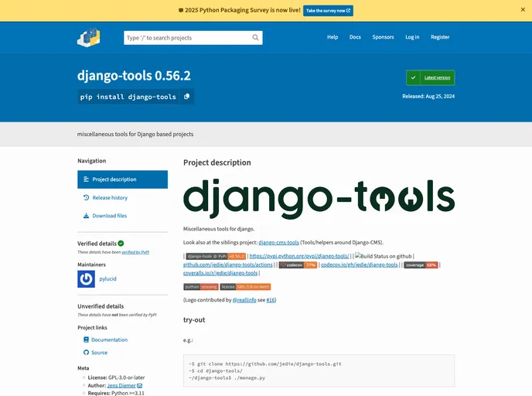Viewport: 532px width, 396px height.
Task: Click the Build Status on github image
Action: pos(384,256)
